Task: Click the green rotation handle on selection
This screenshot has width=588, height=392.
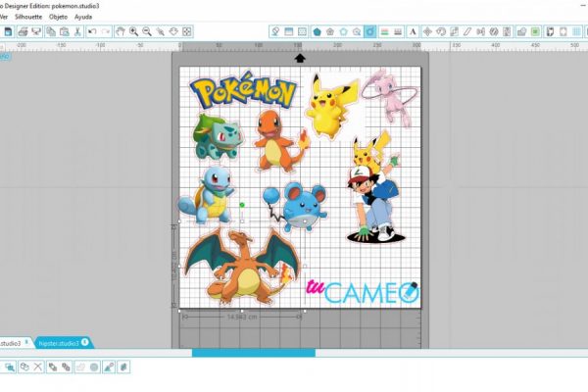Action: 242,205
